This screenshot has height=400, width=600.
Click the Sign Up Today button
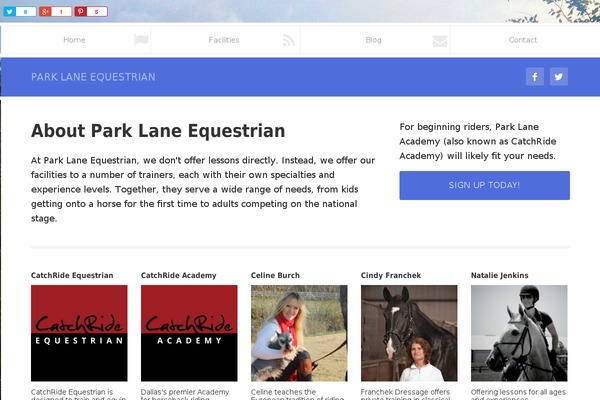click(x=484, y=185)
